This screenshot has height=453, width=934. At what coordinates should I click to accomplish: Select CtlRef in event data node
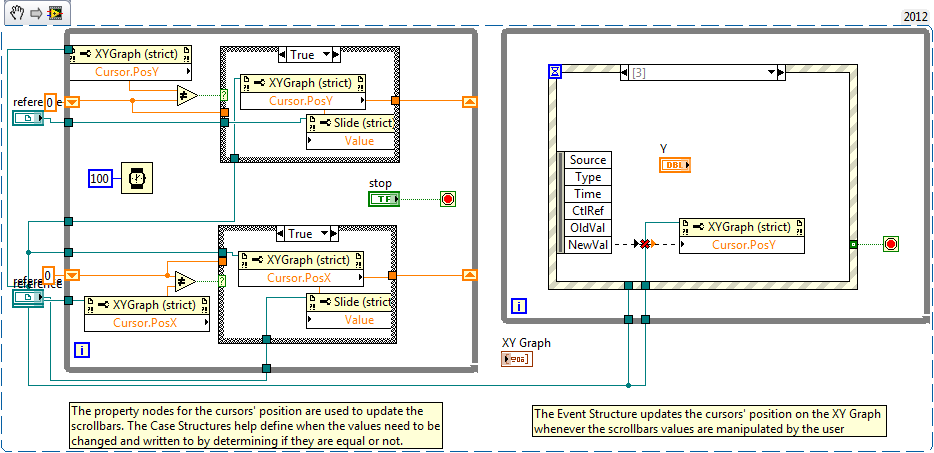click(587, 210)
